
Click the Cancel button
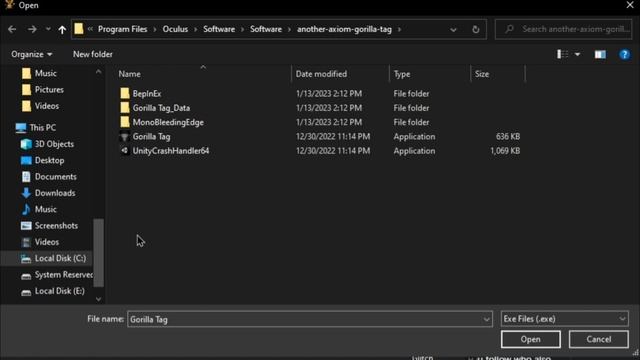click(599, 339)
